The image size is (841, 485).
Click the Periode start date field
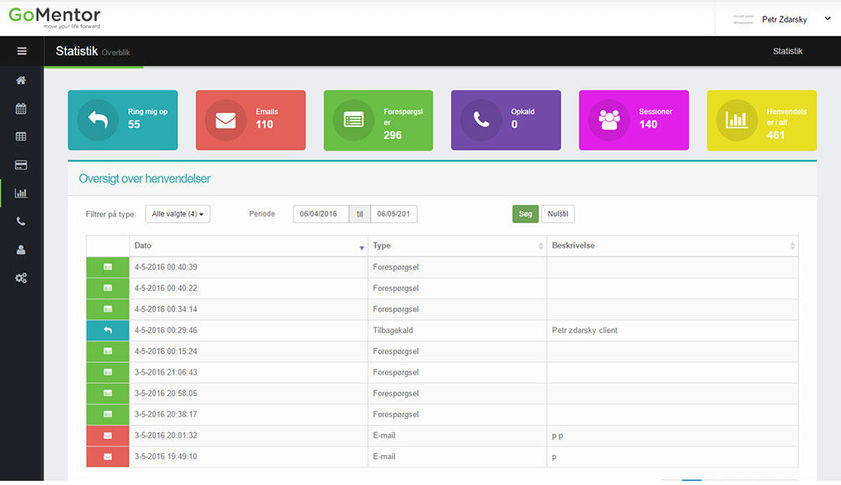[320, 214]
